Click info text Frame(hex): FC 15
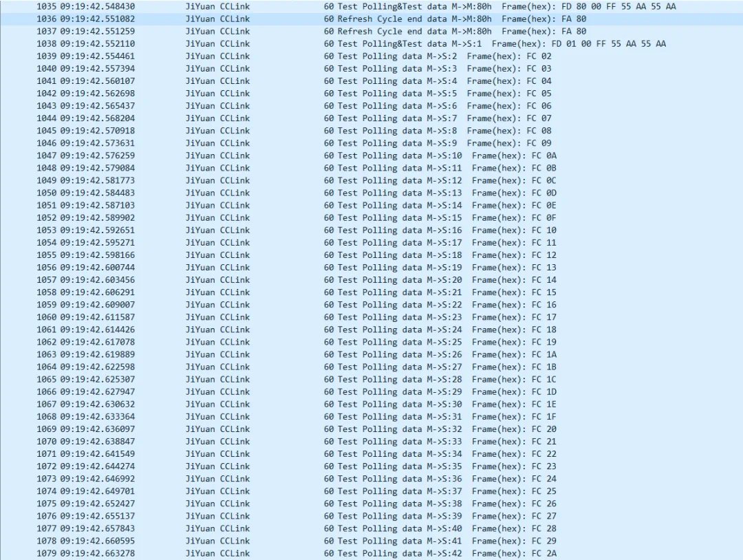Viewport: 743px width, 560px height. (514, 292)
